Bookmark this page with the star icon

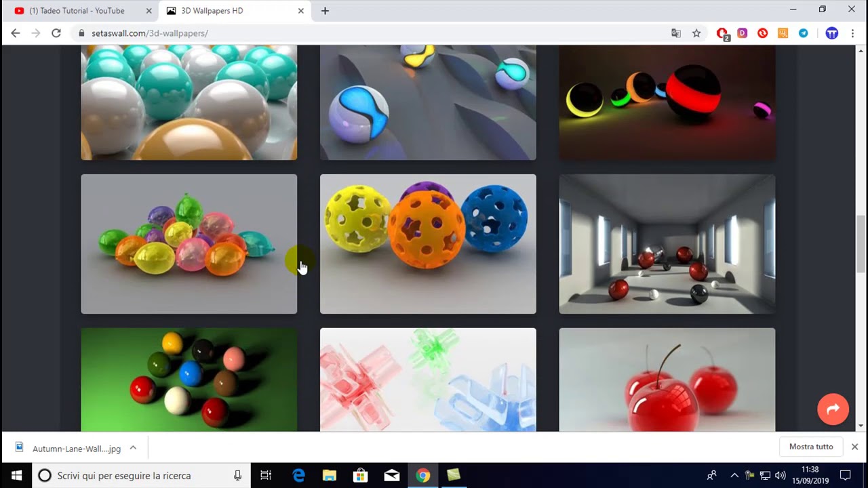pos(696,33)
